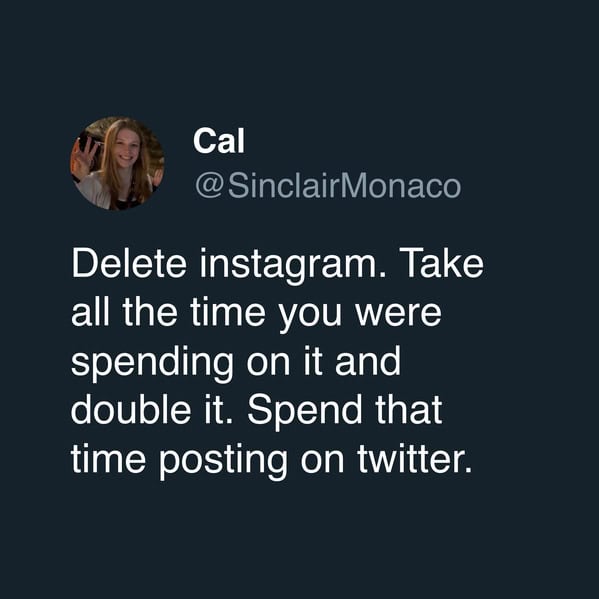This screenshot has width=599, height=599.
Task: Click the word double in the tweet
Action: coord(131,409)
